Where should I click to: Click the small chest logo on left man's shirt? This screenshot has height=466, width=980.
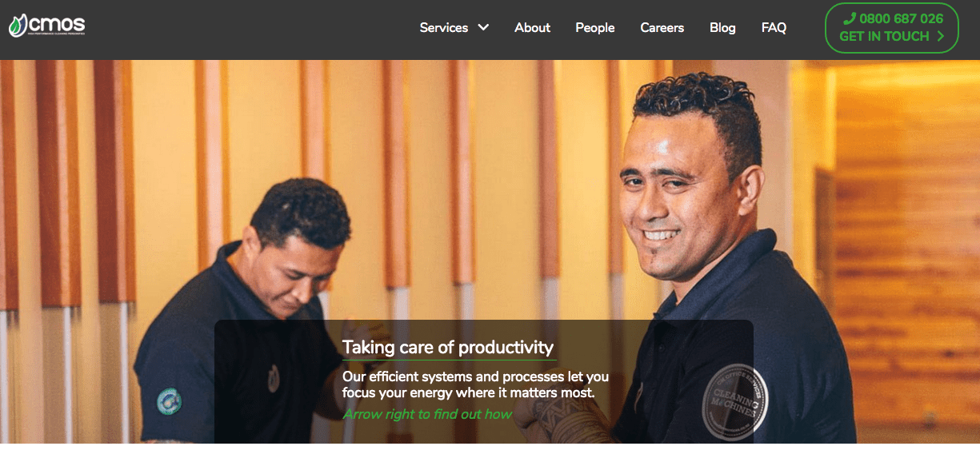[274, 377]
